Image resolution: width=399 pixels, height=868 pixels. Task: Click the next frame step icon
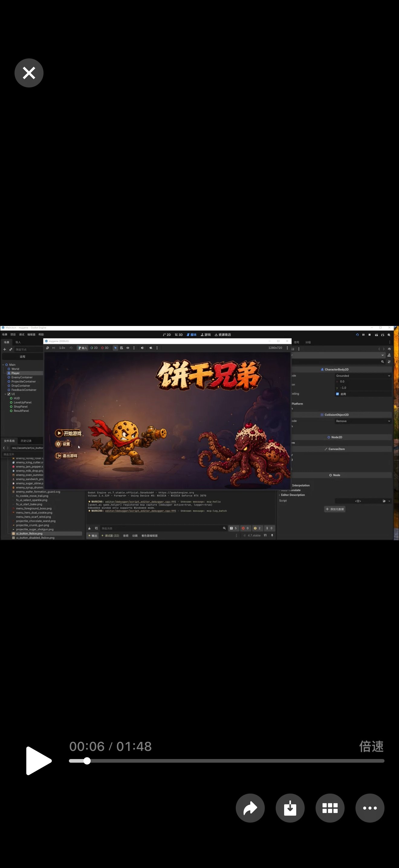(x=54, y=348)
